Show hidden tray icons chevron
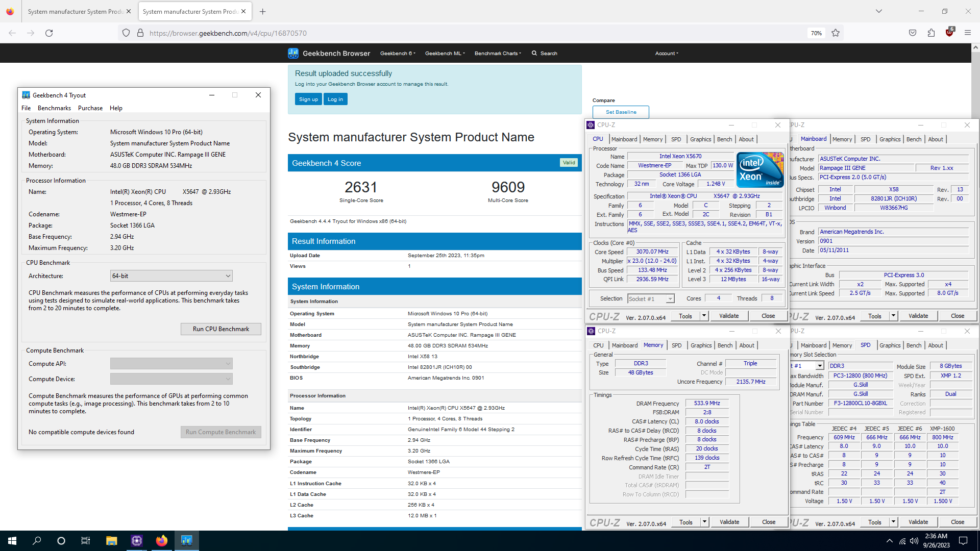Image resolution: width=980 pixels, height=551 pixels. click(x=890, y=541)
